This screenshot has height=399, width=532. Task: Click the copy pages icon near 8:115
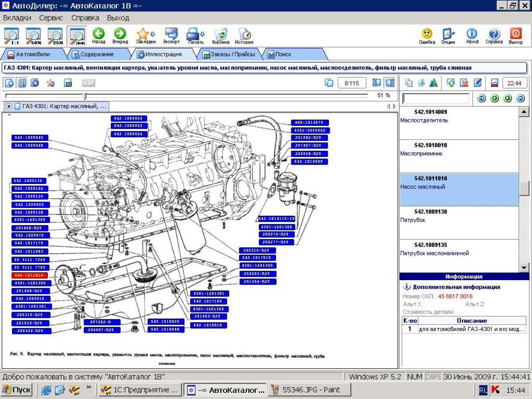[x=329, y=83]
